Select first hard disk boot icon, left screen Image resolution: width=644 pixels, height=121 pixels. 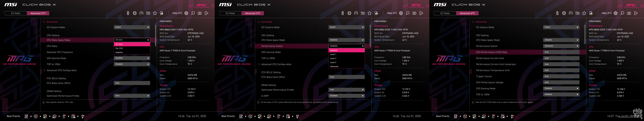(x=26, y=116)
